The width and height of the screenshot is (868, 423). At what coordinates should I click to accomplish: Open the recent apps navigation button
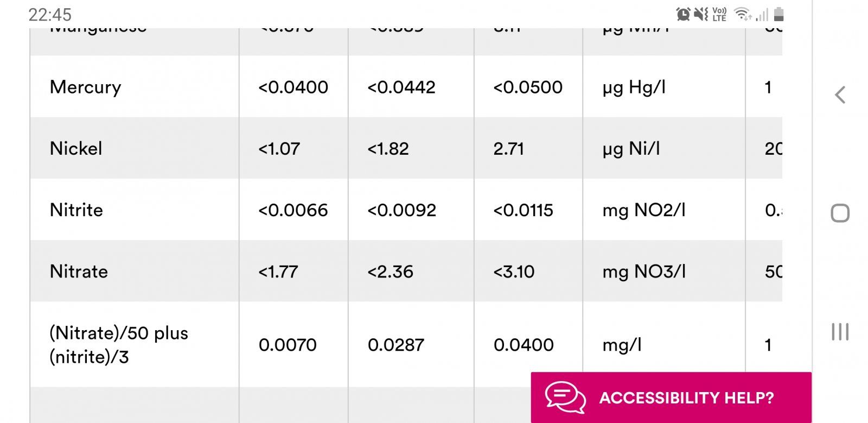pyautogui.click(x=840, y=331)
